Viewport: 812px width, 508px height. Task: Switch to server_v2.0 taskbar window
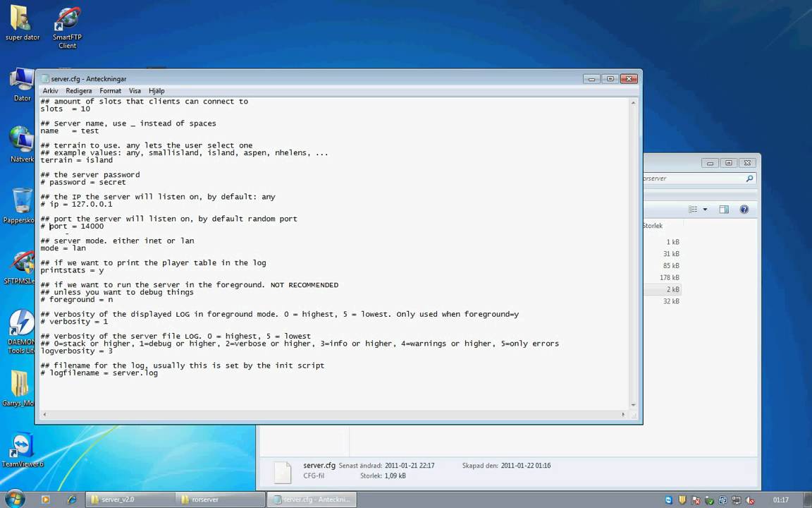pos(130,500)
